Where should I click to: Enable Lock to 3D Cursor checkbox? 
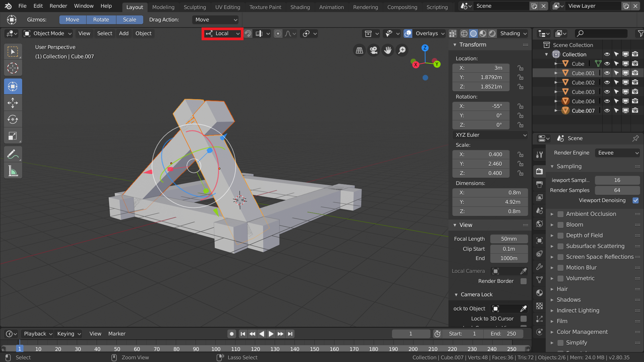(523, 319)
